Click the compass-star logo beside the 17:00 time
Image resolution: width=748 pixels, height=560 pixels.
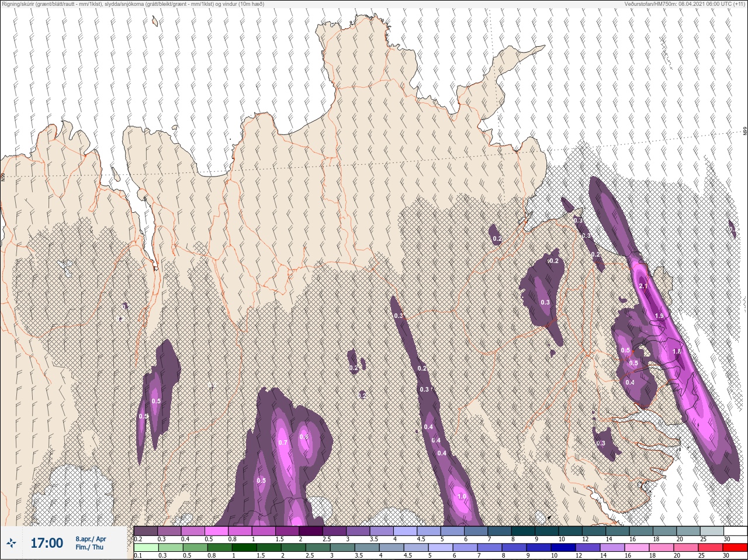pyautogui.click(x=12, y=543)
